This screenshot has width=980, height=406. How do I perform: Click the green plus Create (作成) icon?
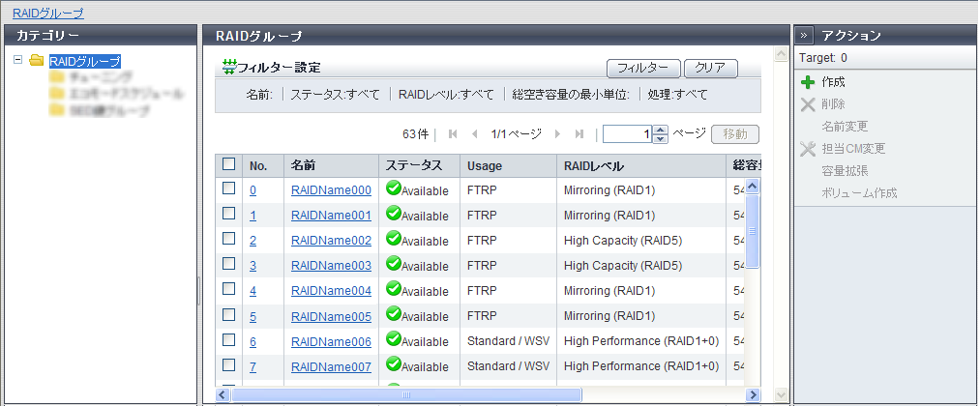[x=808, y=82]
